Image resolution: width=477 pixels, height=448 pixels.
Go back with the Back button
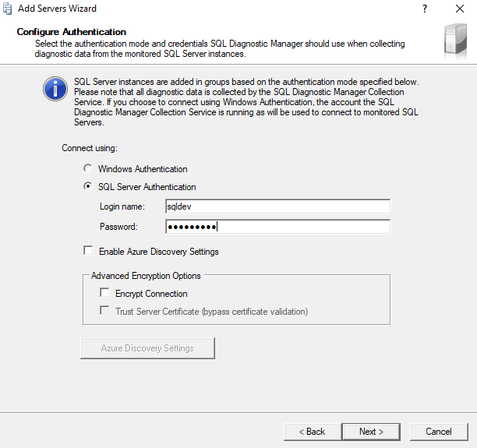point(313,432)
